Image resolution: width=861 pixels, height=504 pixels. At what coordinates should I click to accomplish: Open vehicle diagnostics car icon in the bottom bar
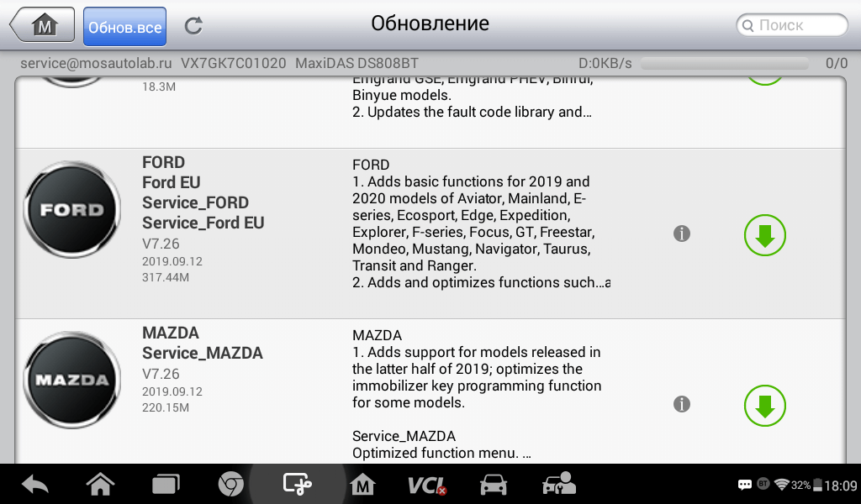tap(493, 485)
